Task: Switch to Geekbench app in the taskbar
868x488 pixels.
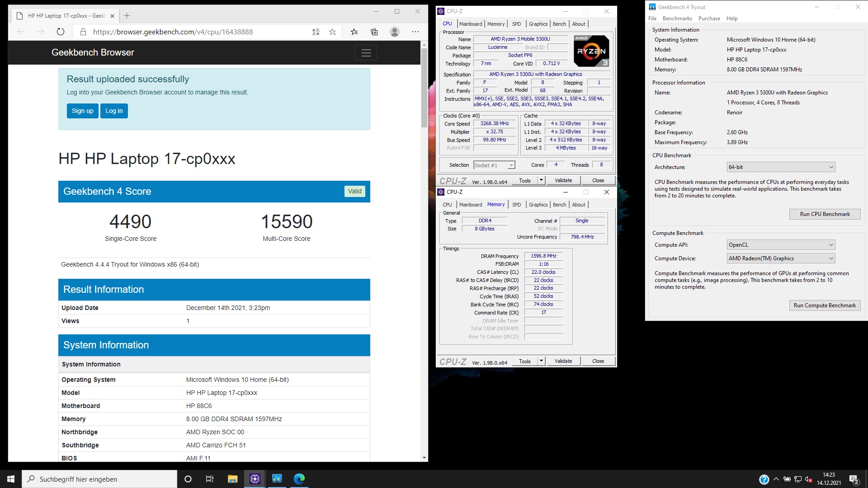Action: (277, 479)
